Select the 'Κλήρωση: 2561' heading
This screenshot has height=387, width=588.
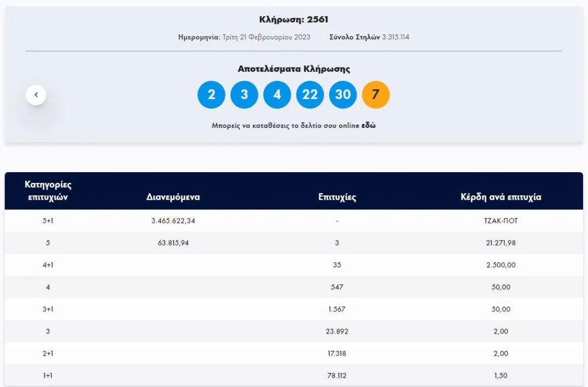click(x=293, y=19)
